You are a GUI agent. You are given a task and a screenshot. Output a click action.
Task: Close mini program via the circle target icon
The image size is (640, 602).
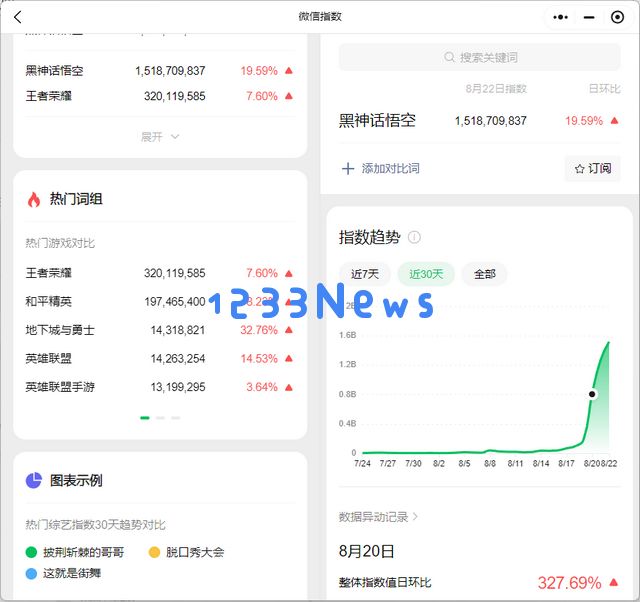click(617, 17)
